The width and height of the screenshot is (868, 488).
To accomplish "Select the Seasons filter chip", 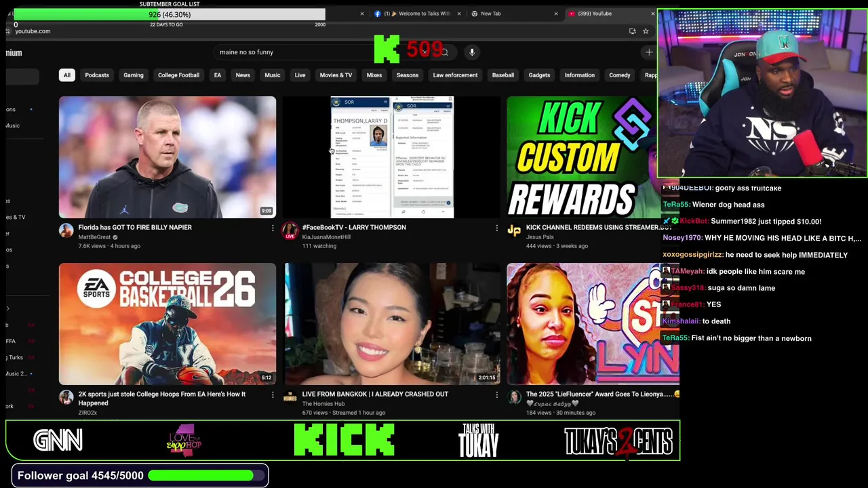I will (408, 75).
